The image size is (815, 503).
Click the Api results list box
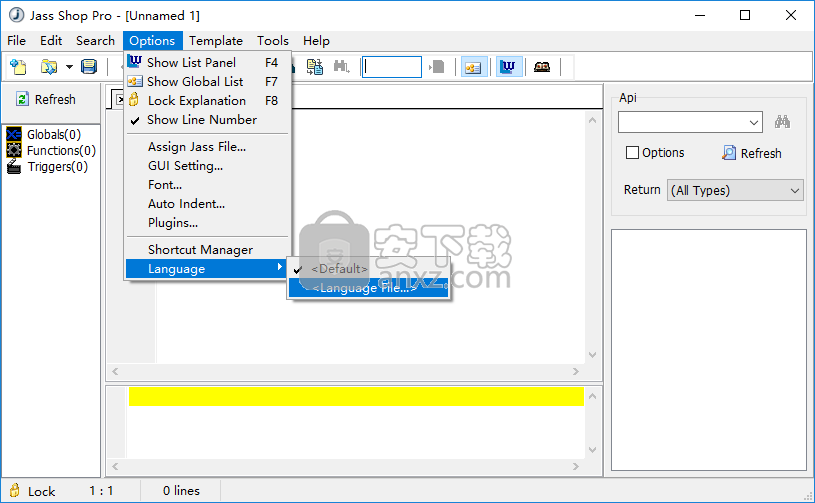click(709, 350)
